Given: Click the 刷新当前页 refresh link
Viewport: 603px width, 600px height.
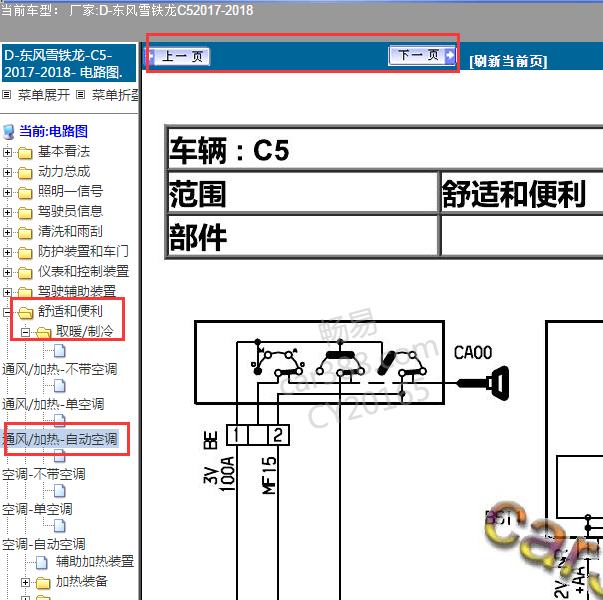Looking at the screenshot, I should (x=508, y=61).
